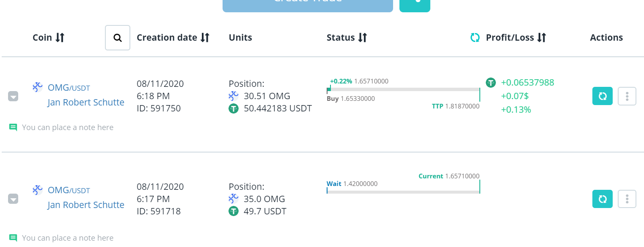Open Jan Robert Schutte link in second trade
The image size is (644, 247).
86,205
